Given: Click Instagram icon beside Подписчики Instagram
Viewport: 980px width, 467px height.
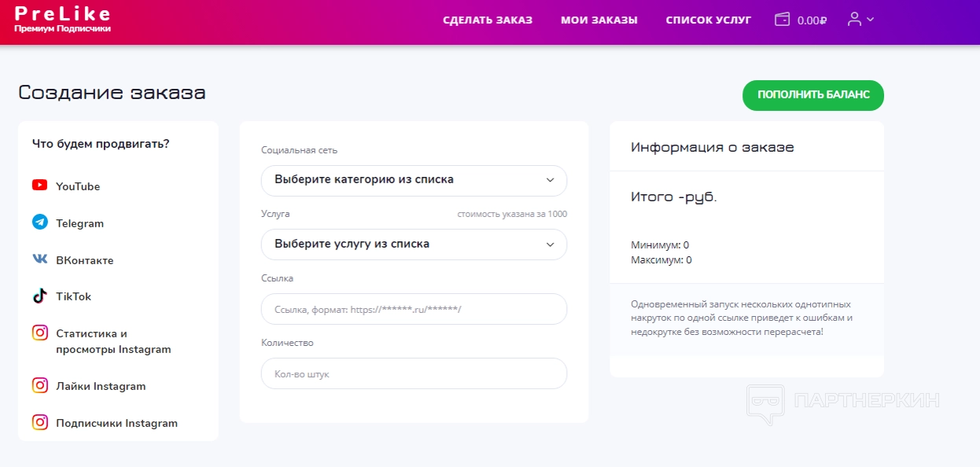Looking at the screenshot, I should click(x=39, y=422).
